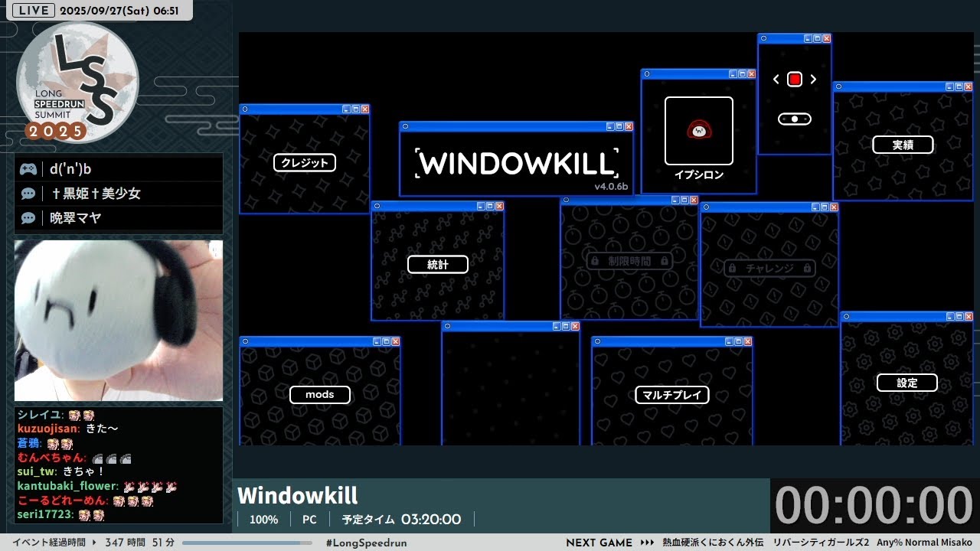The height and width of the screenshot is (551, 980).
Task: Click the chat bubble icon beside 晩翠マヤ
Action: click(28, 218)
